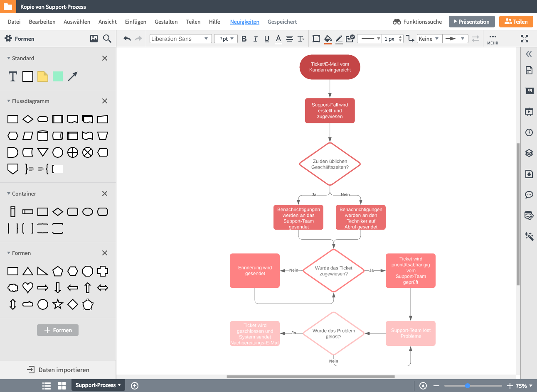The height and width of the screenshot is (392, 537).
Task: Click the orange Teilen button
Action: (516, 21)
